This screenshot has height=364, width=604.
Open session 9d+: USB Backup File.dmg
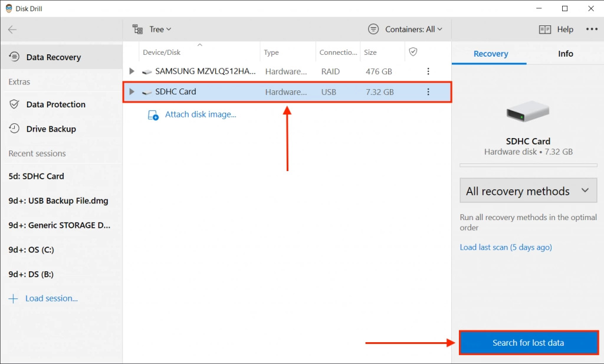58,201
